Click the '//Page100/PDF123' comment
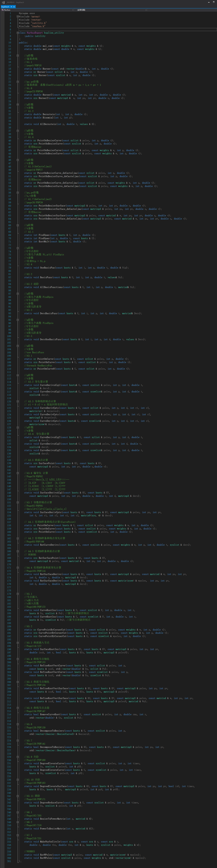 (x=35, y=607)
